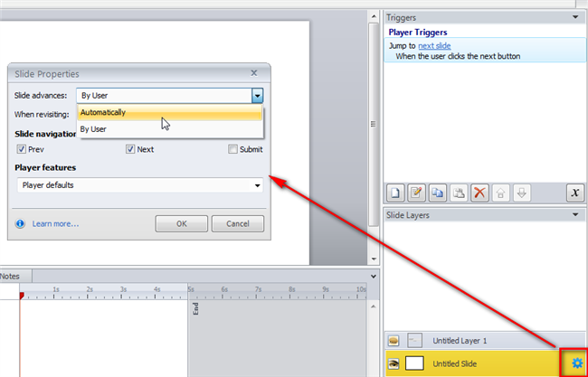The width and height of the screenshot is (588, 377).
Task: Toggle the Next navigation checkbox
Action: 129,149
